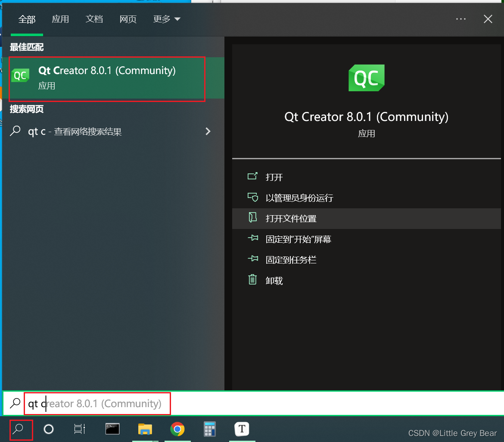This screenshot has width=504, height=442.
Task: Launch Google Chrome from taskbar
Action: tap(177, 429)
